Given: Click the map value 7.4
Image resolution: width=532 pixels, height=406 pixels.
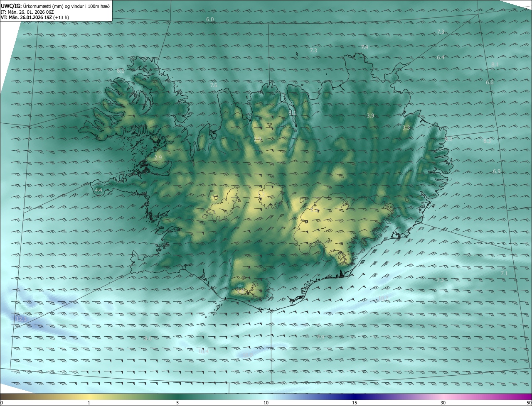Looking at the screenshot, I should [365, 47].
